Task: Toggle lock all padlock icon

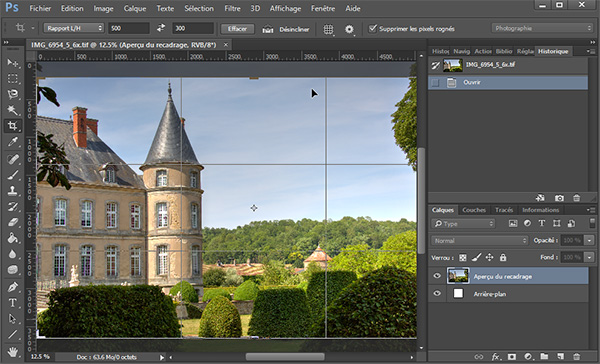Action: click(x=503, y=258)
